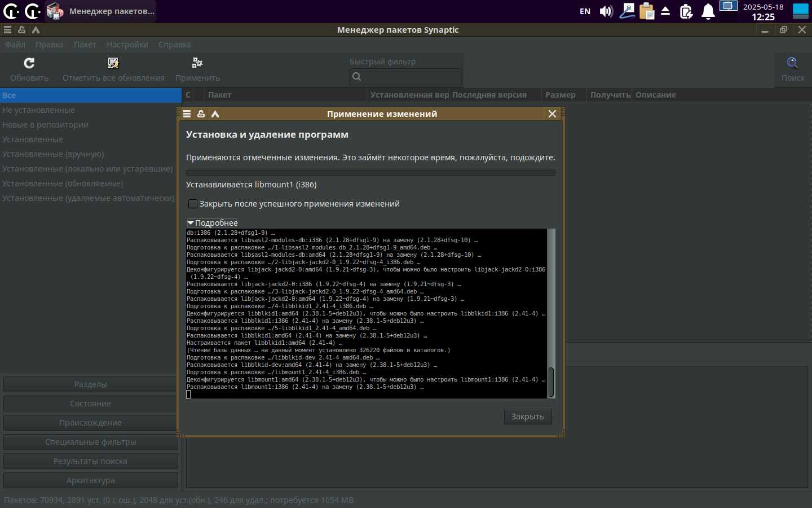812x508 pixels.
Task: Enable Закрыть после успешного применения изменений
Action: click(x=193, y=204)
